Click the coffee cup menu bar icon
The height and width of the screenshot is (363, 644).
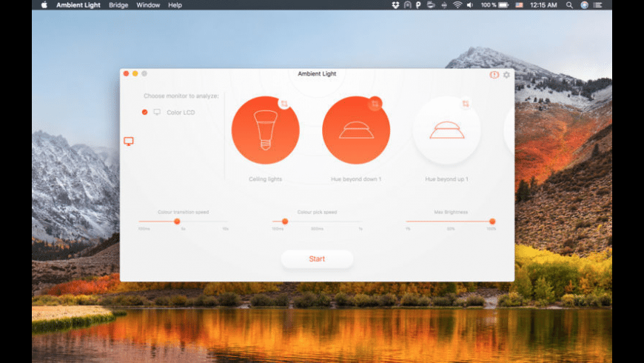coord(431,5)
